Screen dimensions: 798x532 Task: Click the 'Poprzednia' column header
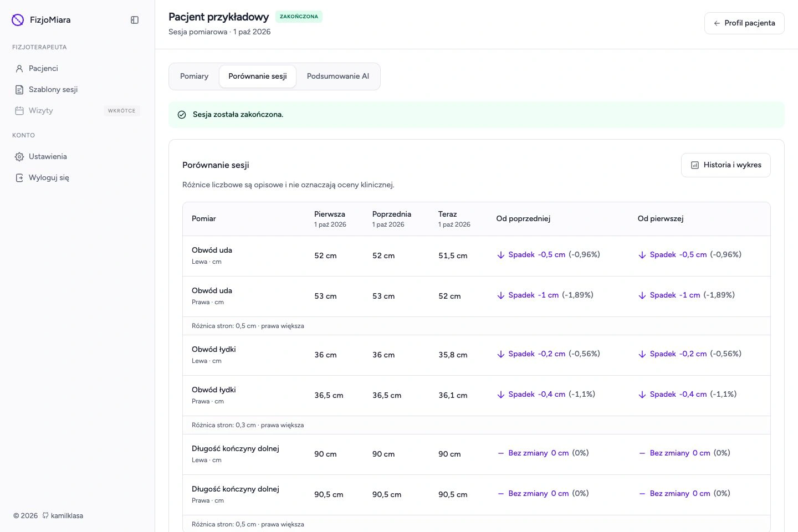point(392,214)
